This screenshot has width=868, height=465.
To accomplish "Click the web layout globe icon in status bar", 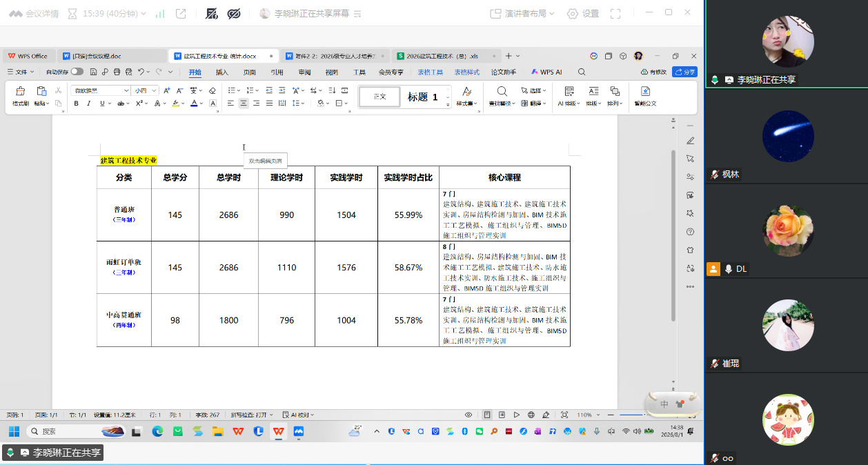I will (x=531, y=415).
